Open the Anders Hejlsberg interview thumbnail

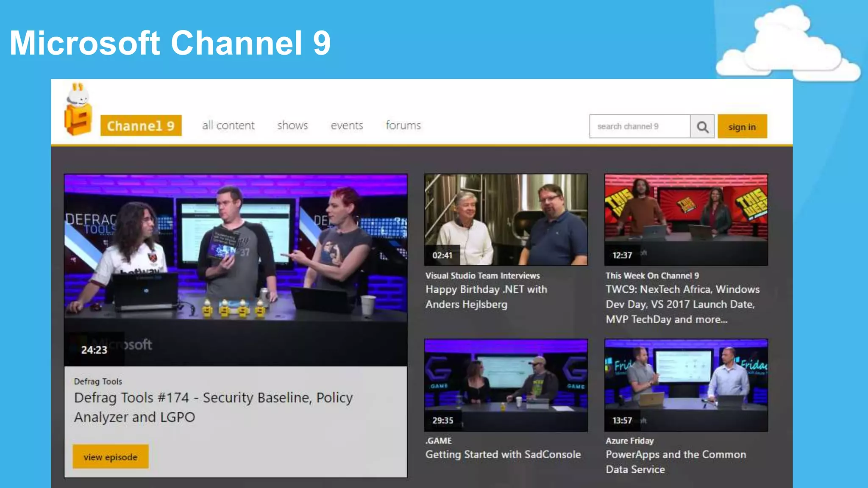point(506,219)
